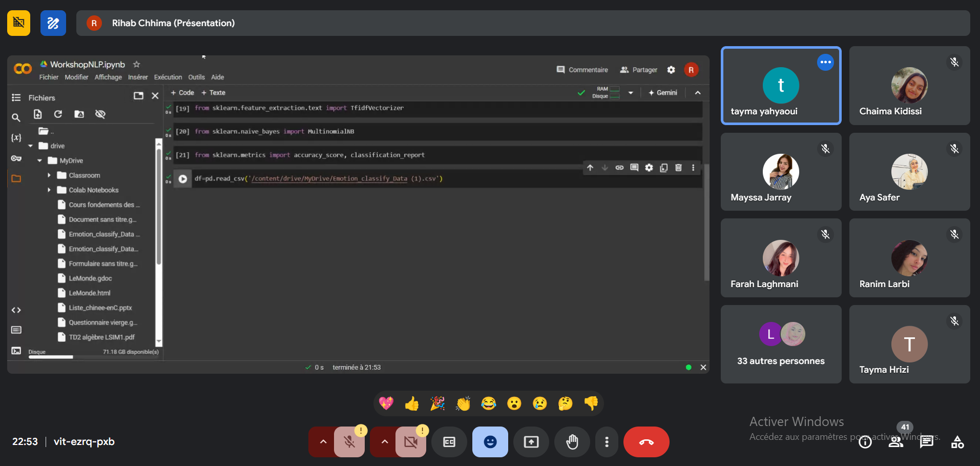This screenshot has width=980, height=466.
Task: Toggle the camera on or off
Action: 410,442
